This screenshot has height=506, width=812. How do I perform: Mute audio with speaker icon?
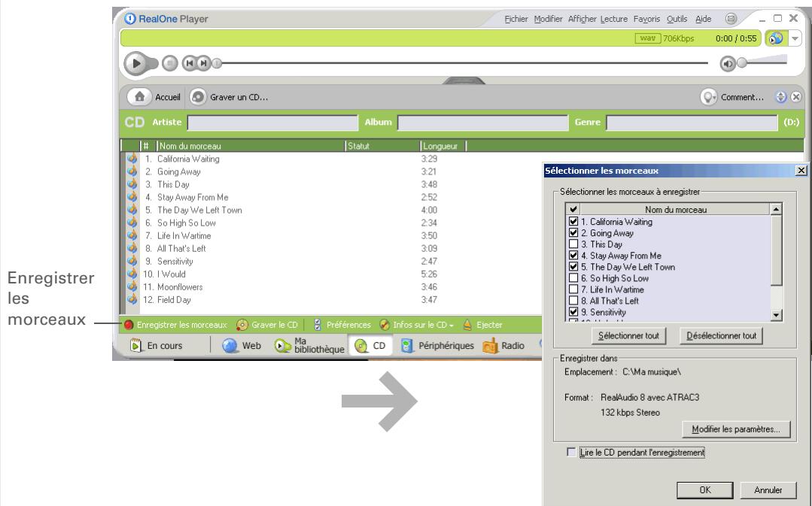[x=728, y=64]
